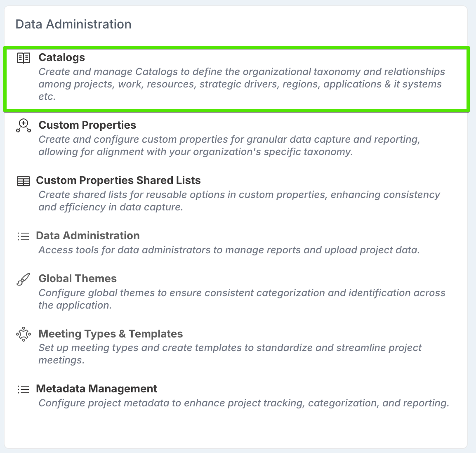Go to Custom Properties Shared Lists

[118, 181]
